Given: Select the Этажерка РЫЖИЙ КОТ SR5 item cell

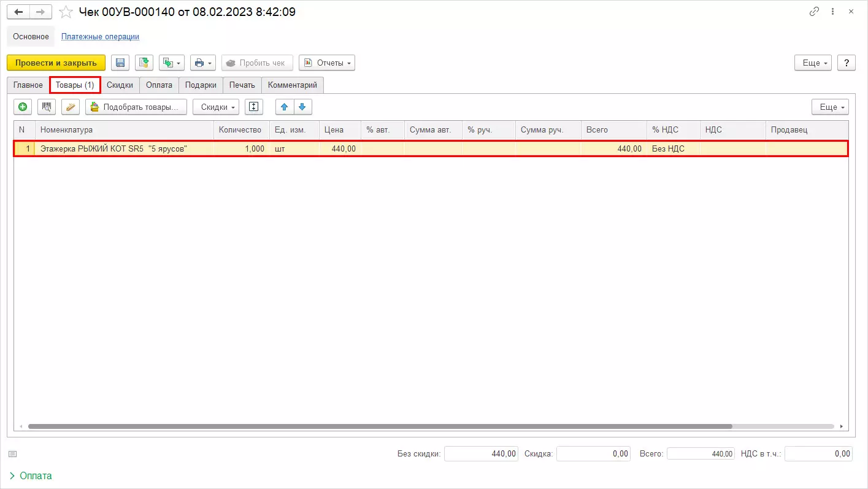Looking at the screenshot, I should tap(125, 148).
